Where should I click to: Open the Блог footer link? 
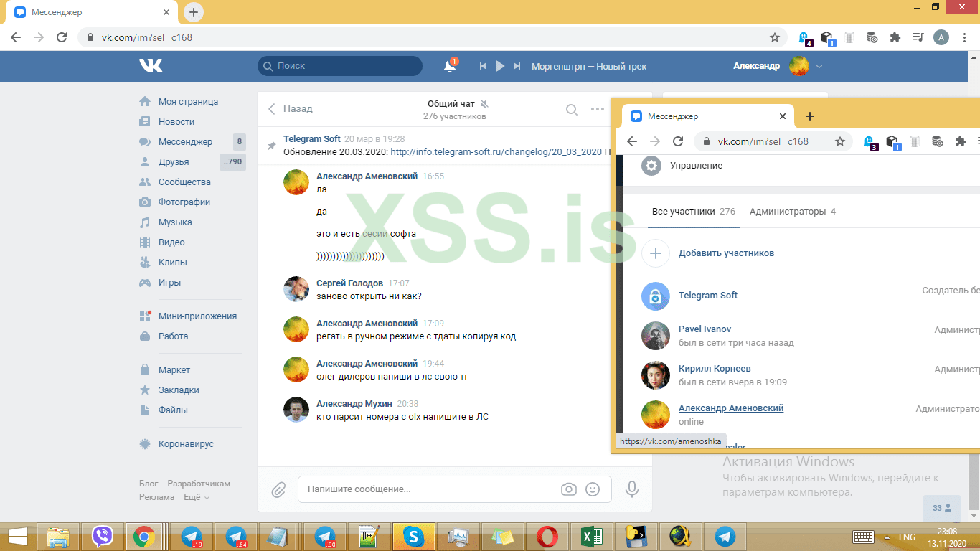[149, 484]
